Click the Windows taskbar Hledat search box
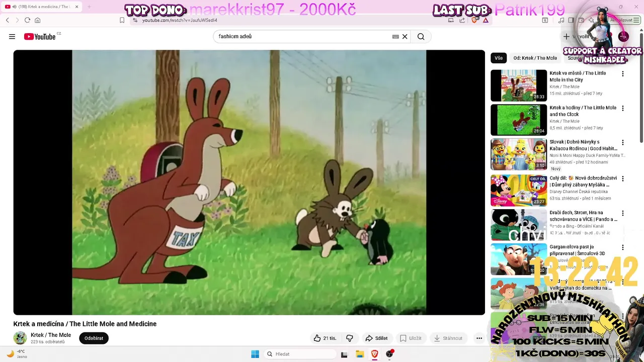Viewport: 644px width, 362px height. tap(300, 354)
